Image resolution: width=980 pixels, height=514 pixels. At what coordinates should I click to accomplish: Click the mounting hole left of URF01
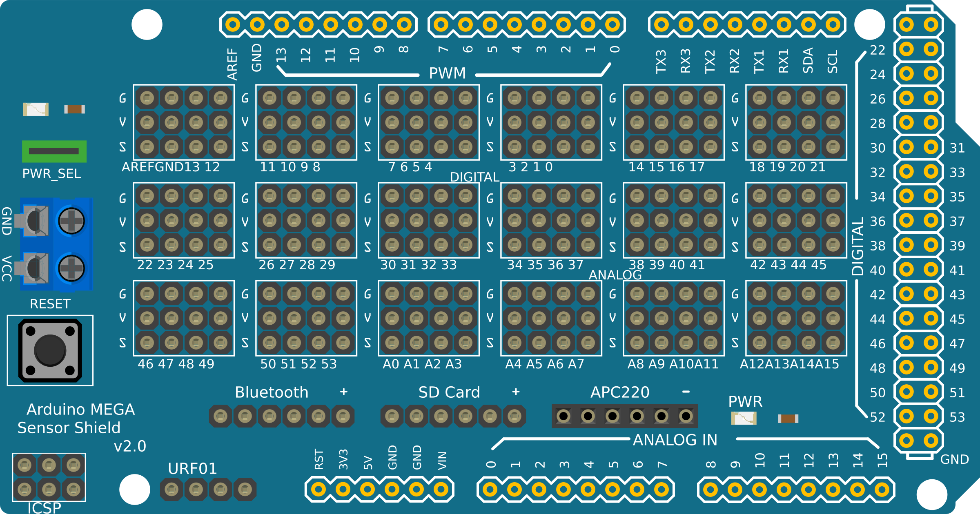pos(135,490)
